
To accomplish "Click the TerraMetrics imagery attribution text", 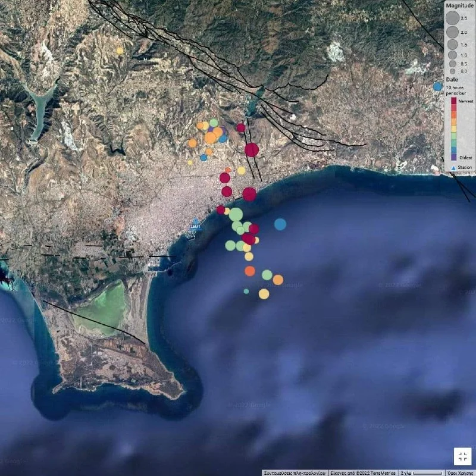I will click(x=363, y=473).
